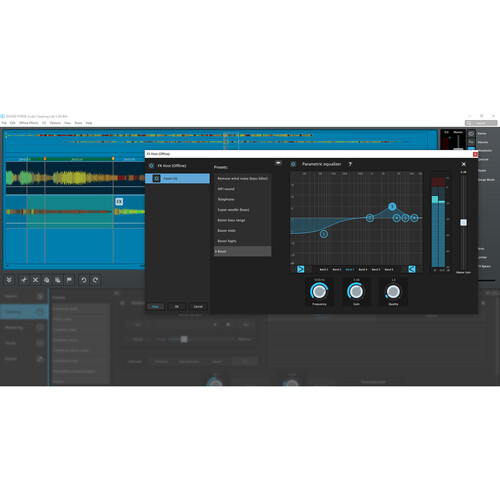This screenshot has height=500, width=500.
Task: Select the cut scissors tool icon
Action: [24, 280]
